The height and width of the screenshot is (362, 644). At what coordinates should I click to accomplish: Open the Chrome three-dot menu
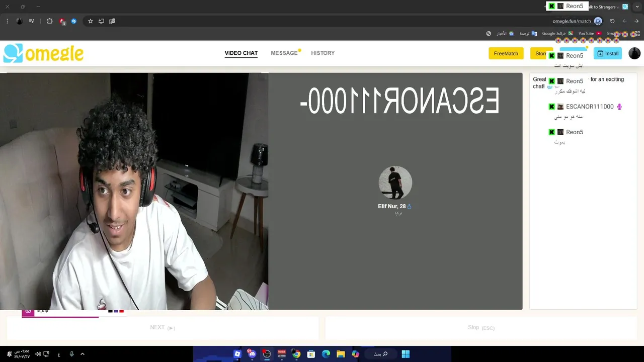[x=7, y=21]
